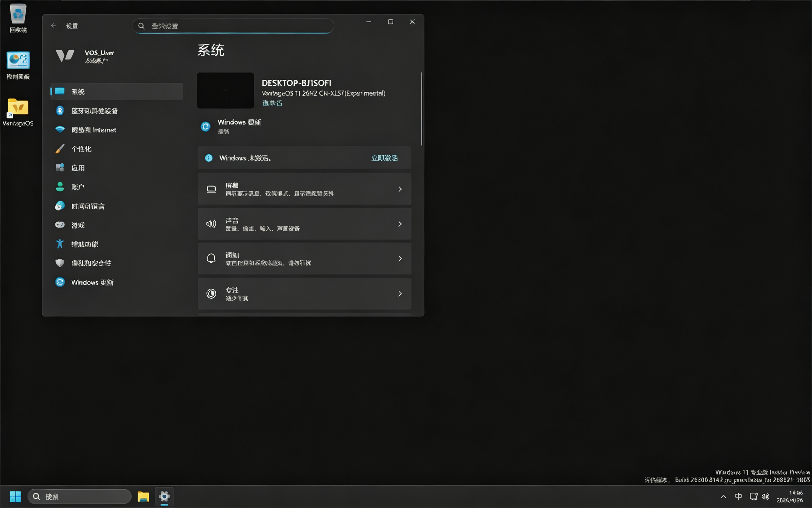Go back using the Settings back arrow
Viewport: 812px width, 508px height.
click(x=54, y=25)
